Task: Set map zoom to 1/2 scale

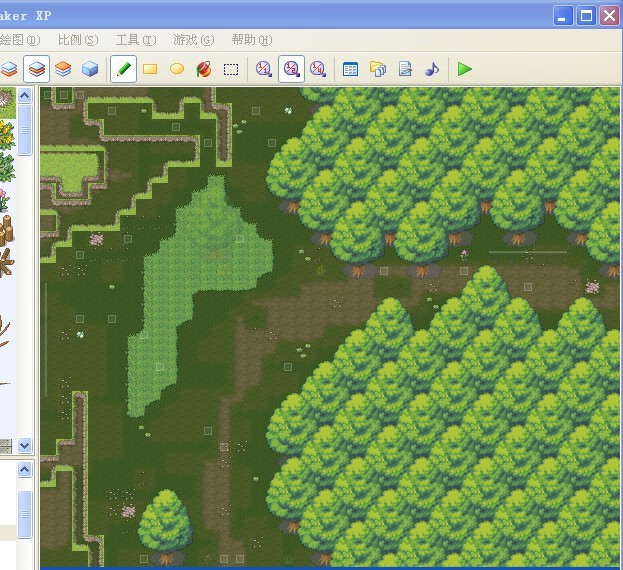Action: pyautogui.click(x=291, y=69)
